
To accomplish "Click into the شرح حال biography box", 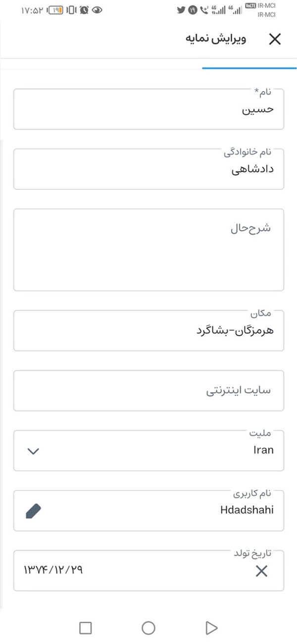I will [x=148, y=250].
